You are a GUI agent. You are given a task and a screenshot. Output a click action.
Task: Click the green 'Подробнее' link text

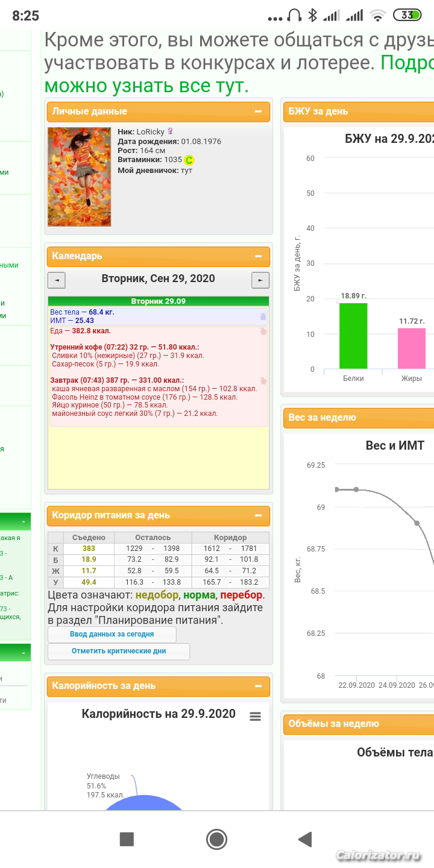(407, 63)
